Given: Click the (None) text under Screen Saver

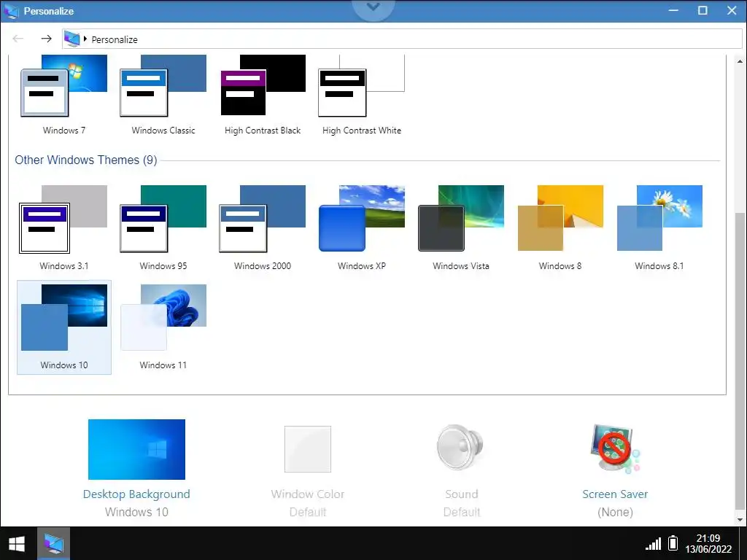Looking at the screenshot, I should coord(615,513).
